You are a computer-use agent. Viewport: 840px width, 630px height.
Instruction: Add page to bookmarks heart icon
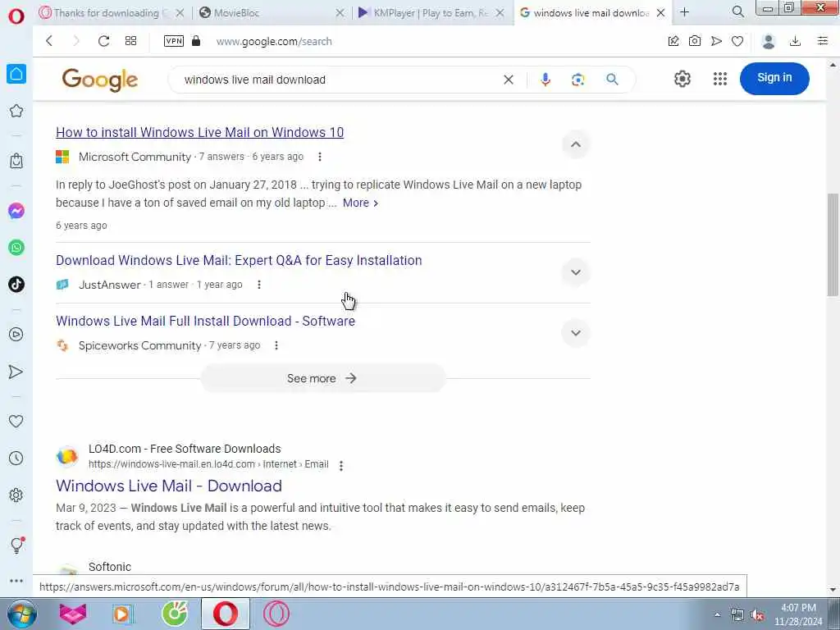[x=737, y=41]
